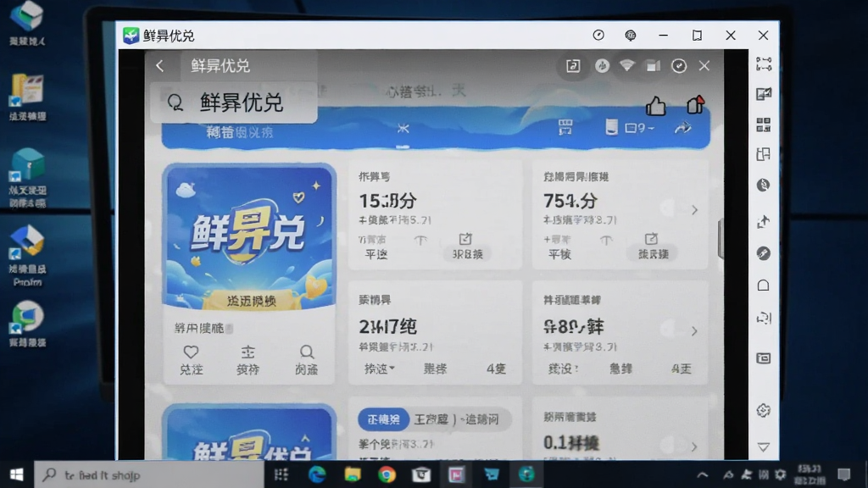Click the in-app search field
Viewport: 868px width, 488px height.
[x=234, y=103]
